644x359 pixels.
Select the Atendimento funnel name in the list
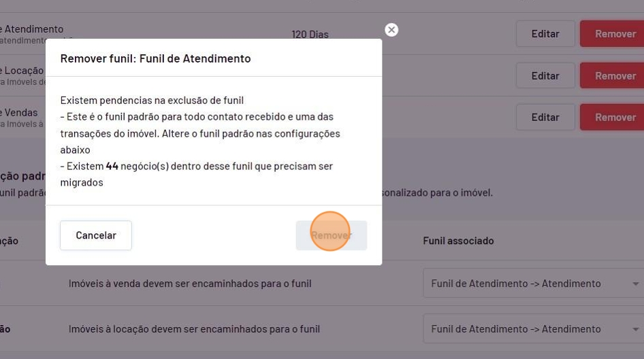(x=32, y=29)
